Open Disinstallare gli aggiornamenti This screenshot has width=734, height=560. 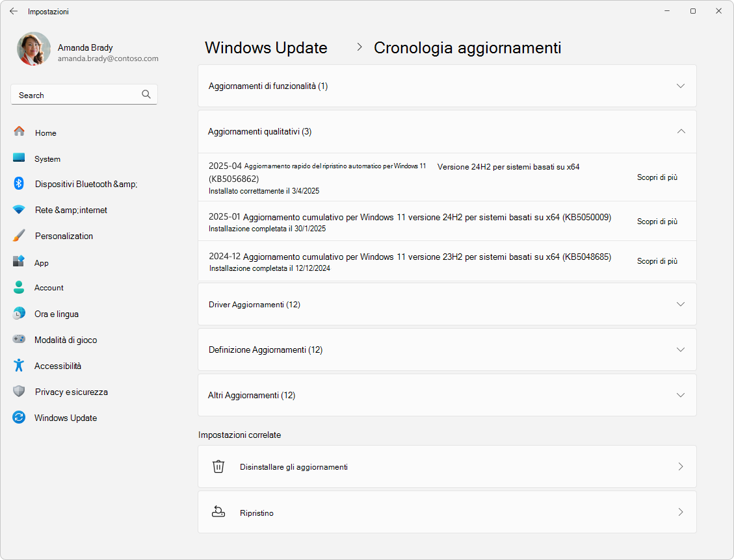point(447,466)
